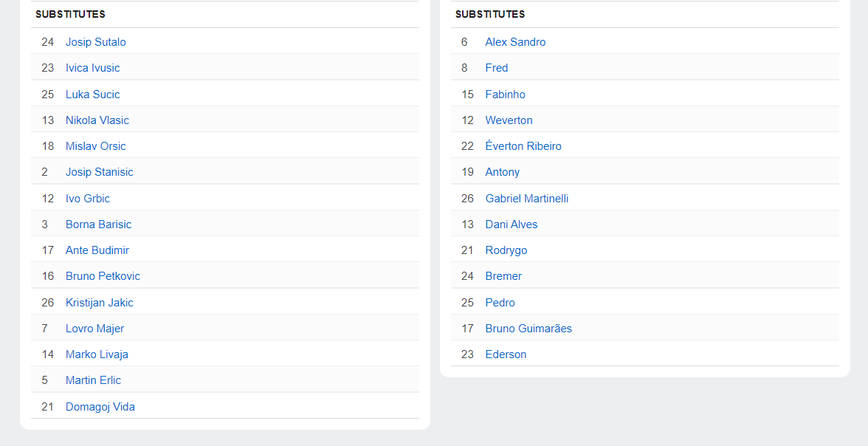Click Dani Alves link

(512, 224)
